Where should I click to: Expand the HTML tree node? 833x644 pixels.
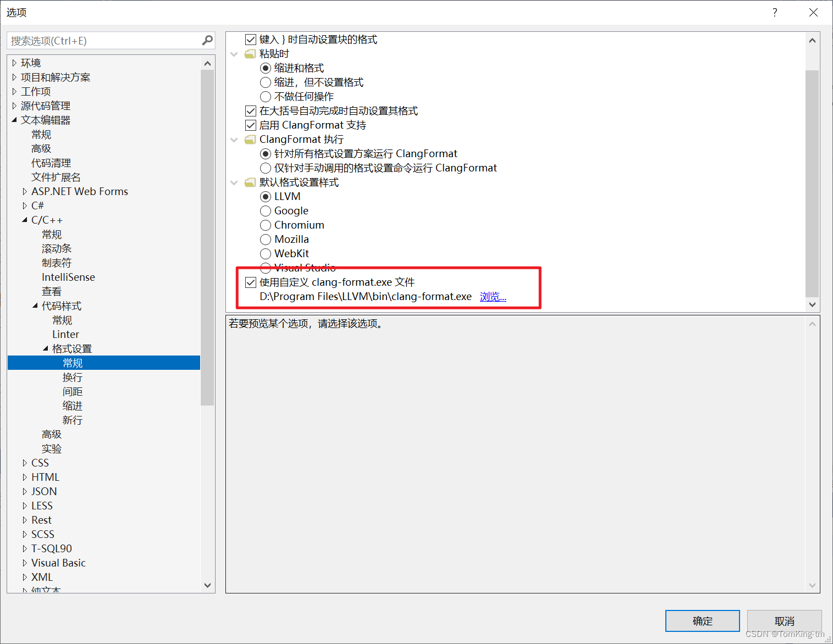coord(25,477)
